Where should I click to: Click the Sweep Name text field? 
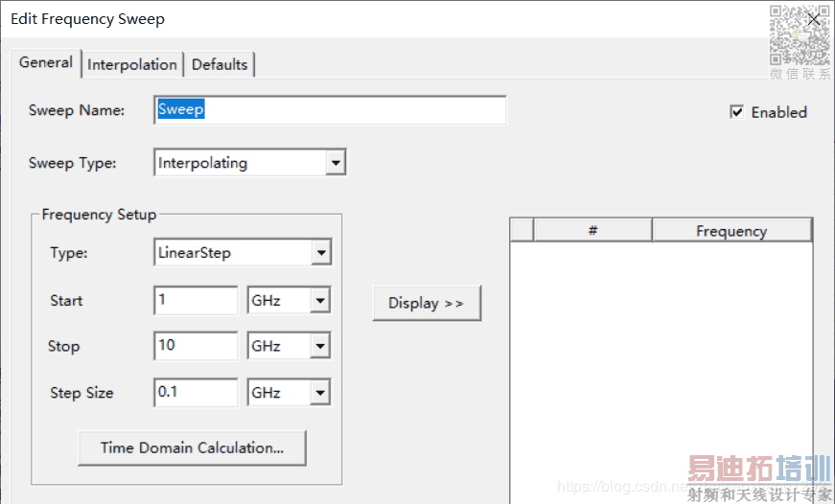tap(329, 110)
